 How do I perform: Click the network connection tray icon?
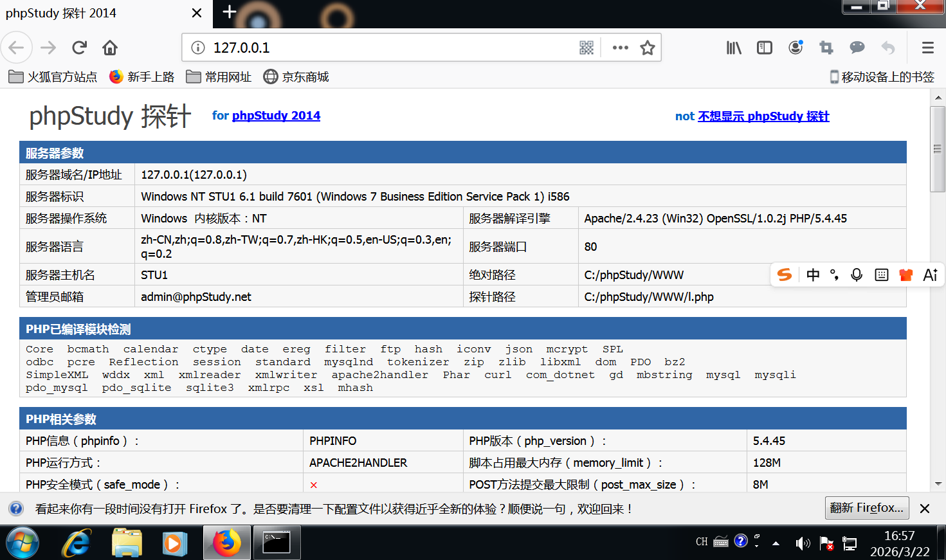coord(850,543)
